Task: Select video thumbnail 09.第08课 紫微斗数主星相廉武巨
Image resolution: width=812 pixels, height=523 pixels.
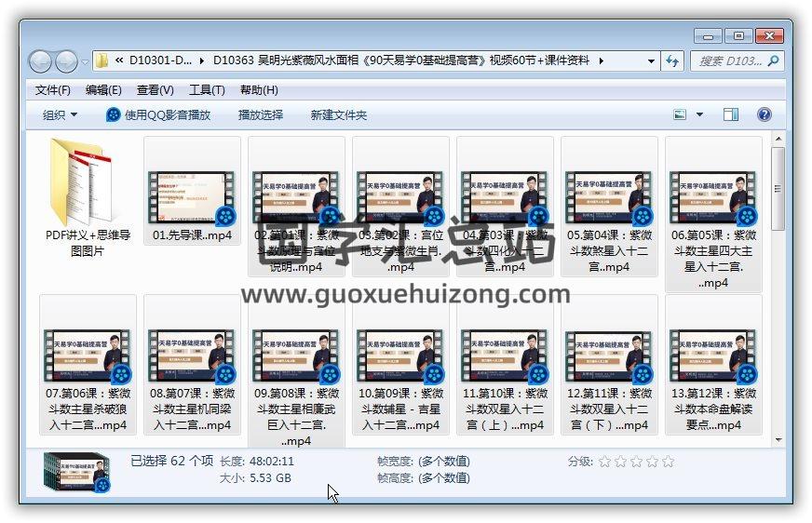Action: (x=296, y=355)
